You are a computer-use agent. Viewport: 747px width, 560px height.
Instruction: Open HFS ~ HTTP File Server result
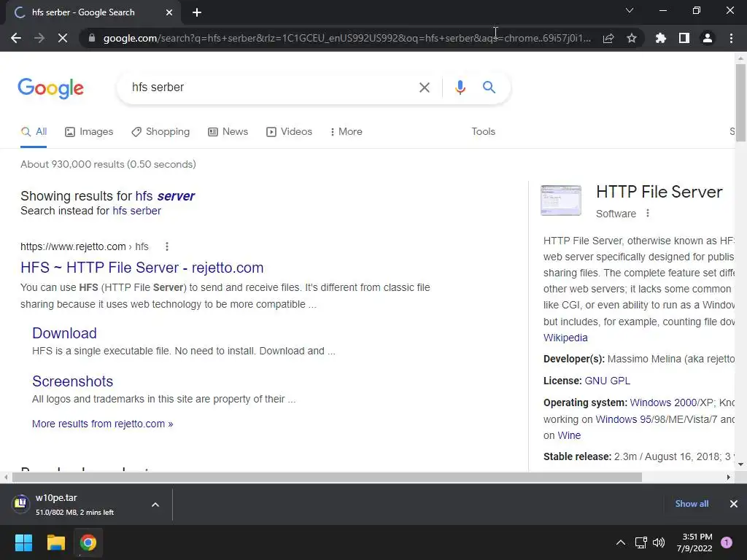click(x=142, y=268)
